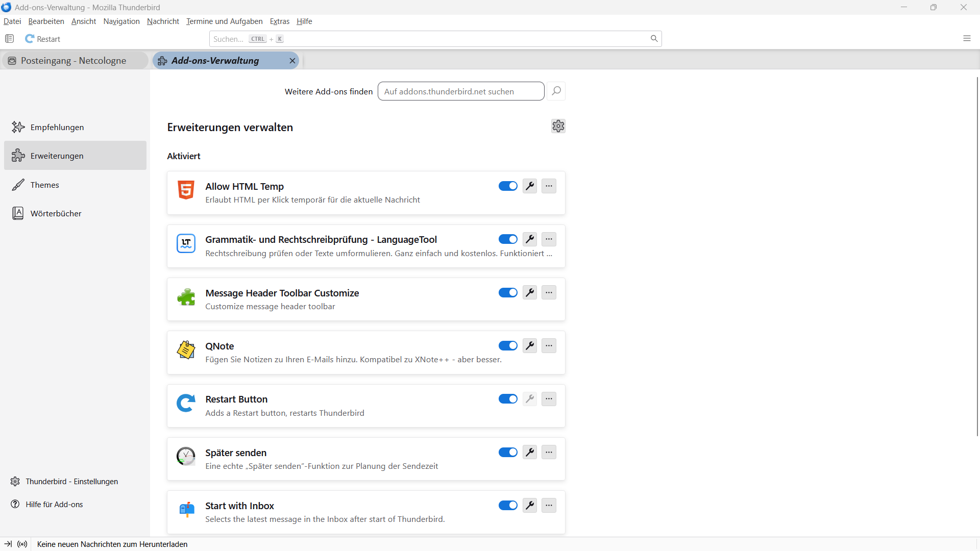Toggle the Spaces toolbar icon
980x551 pixels.
9,39
